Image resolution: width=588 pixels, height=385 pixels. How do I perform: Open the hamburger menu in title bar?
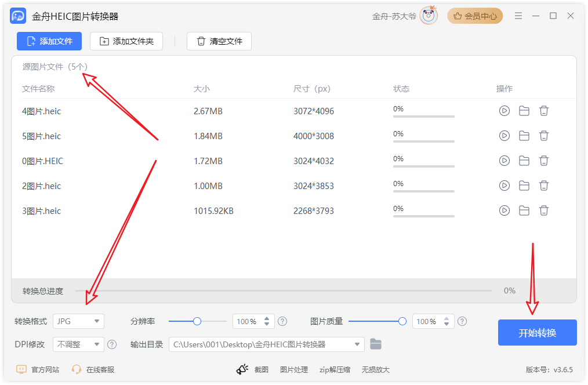point(518,16)
